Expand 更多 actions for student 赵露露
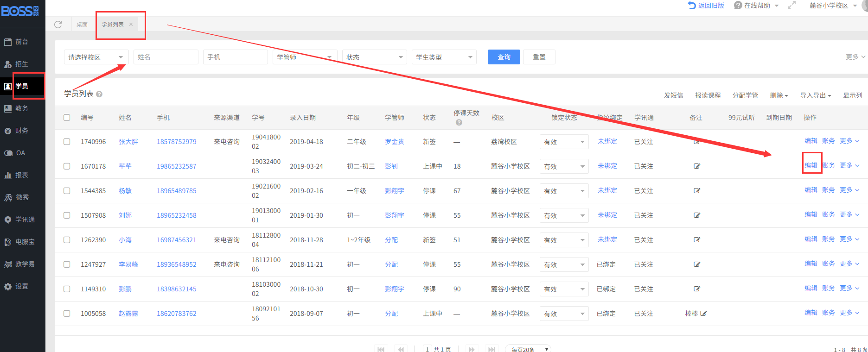Image resolution: width=868 pixels, height=352 pixels. pos(849,313)
